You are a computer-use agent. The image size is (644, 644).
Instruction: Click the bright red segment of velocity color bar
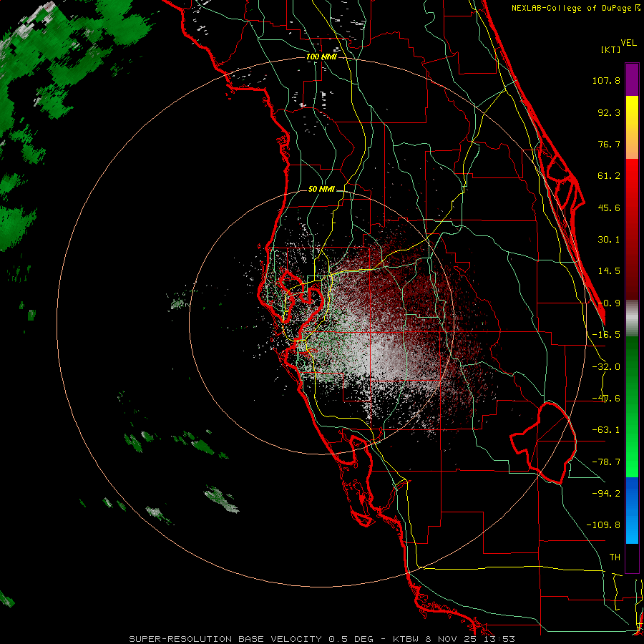coord(632,230)
